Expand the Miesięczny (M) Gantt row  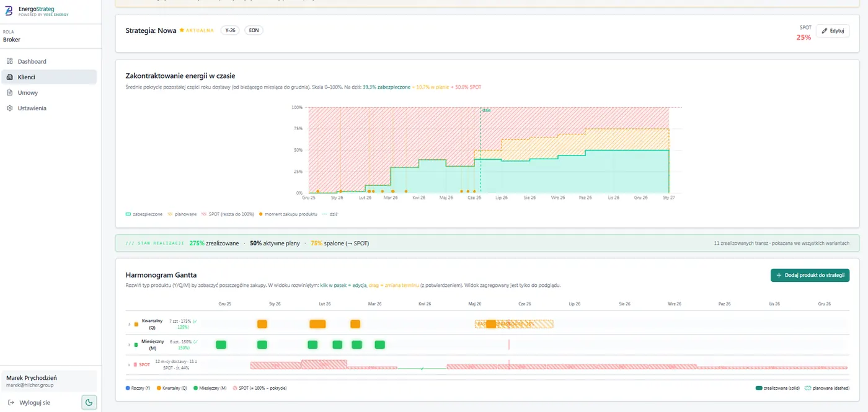pos(130,344)
